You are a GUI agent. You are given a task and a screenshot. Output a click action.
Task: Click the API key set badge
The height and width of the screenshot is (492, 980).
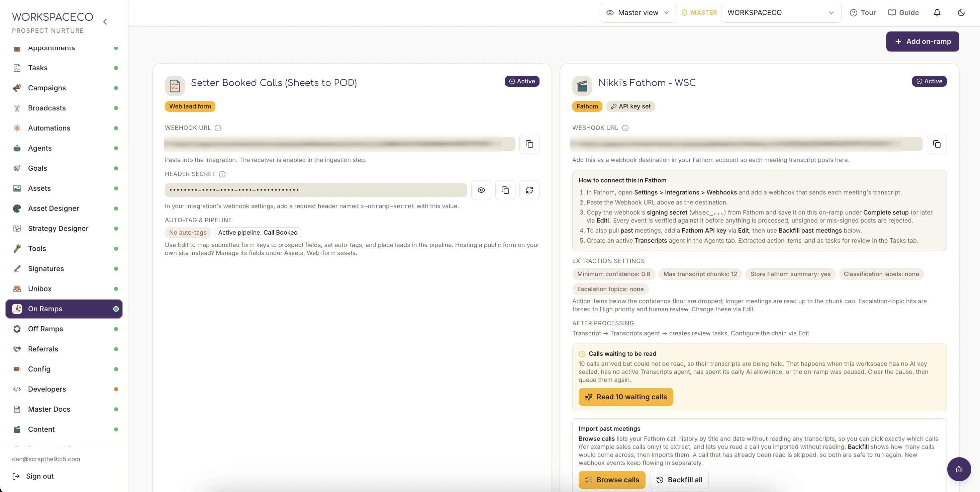(x=630, y=106)
